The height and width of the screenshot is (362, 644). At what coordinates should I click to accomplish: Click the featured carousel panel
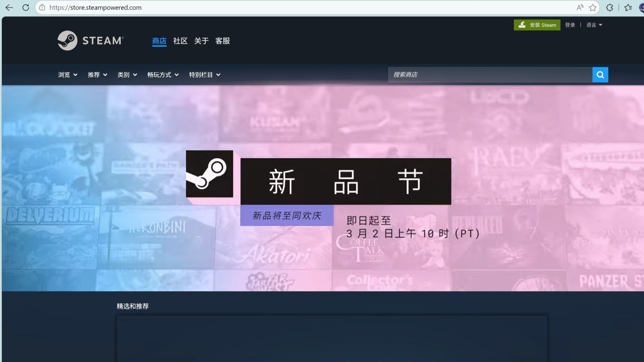(332, 339)
